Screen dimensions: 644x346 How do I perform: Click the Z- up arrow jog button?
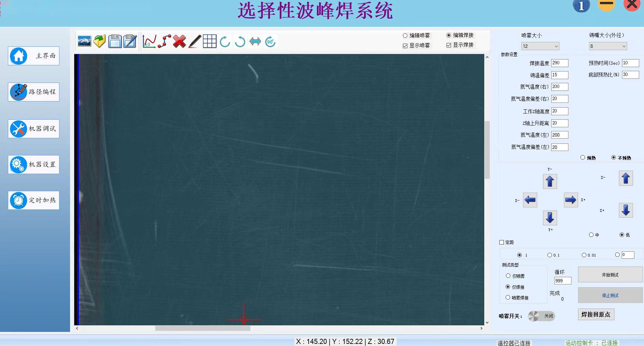[626, 178]
